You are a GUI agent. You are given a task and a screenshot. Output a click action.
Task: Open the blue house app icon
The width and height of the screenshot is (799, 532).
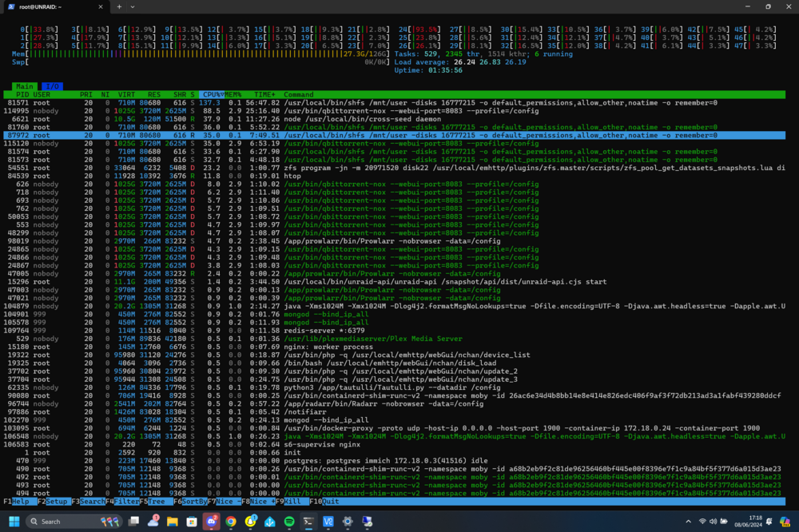coord(269,522)
